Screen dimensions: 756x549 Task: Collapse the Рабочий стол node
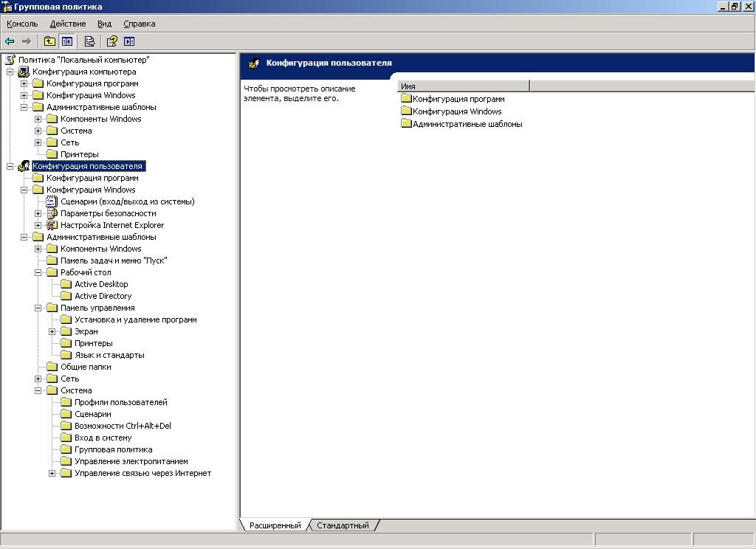coord(38,272)
